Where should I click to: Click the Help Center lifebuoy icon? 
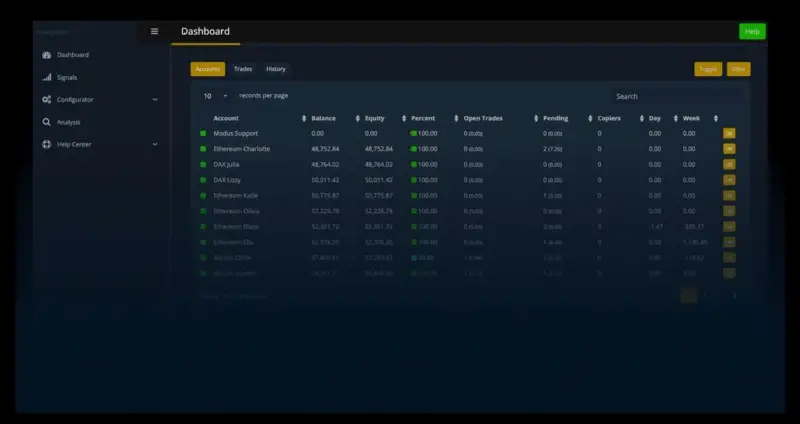[x=46, y=144]
